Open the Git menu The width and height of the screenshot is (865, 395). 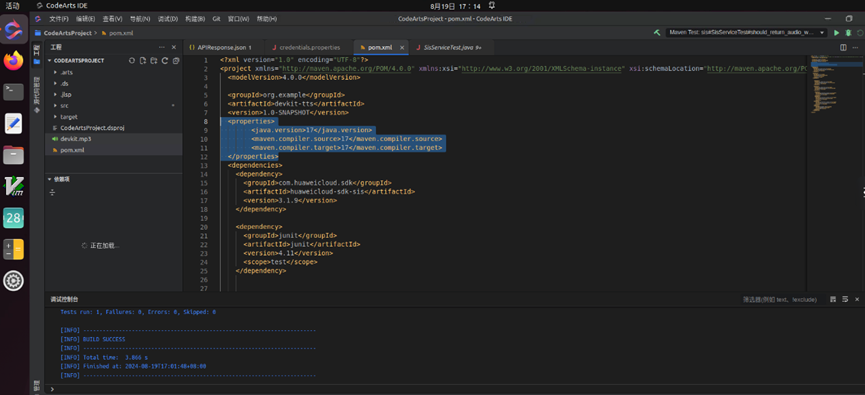coord(216,19)
